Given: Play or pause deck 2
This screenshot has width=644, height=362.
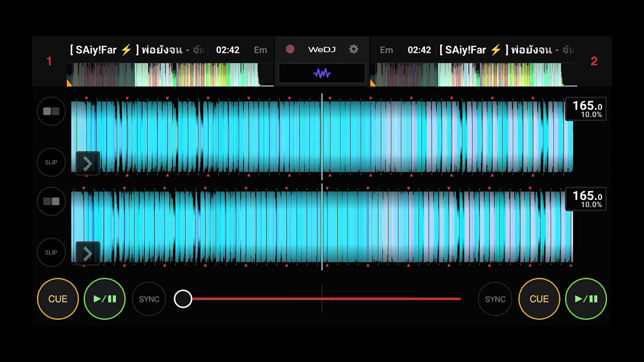Looking at the screenshot, I should 586,299.
